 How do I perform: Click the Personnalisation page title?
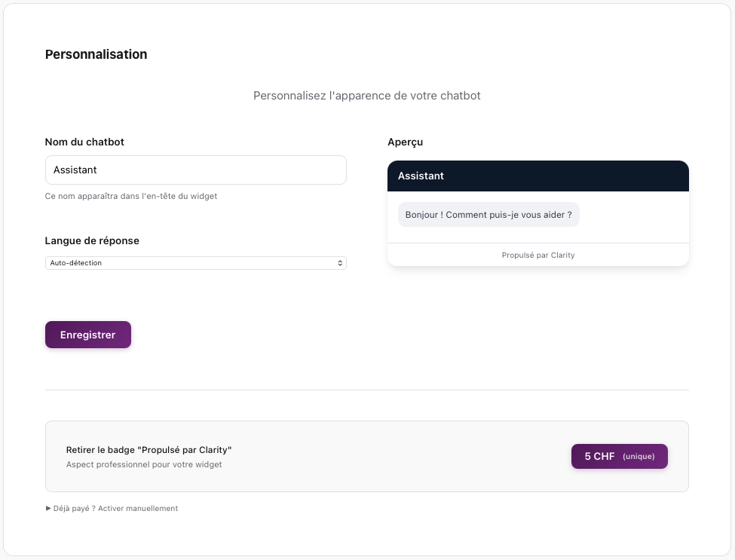[96, 54]
